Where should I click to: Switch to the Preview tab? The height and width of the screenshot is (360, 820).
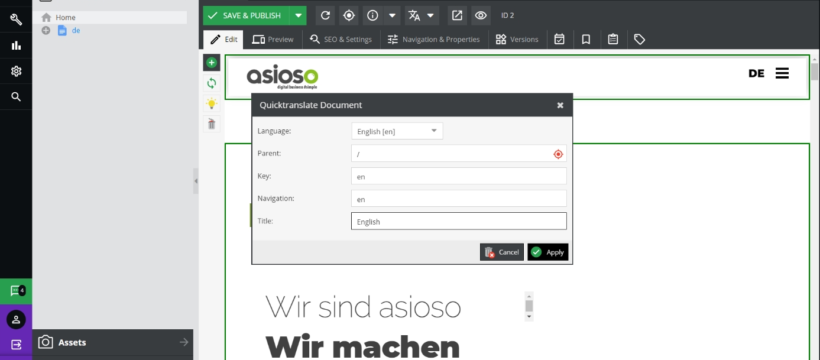(272, 39)
